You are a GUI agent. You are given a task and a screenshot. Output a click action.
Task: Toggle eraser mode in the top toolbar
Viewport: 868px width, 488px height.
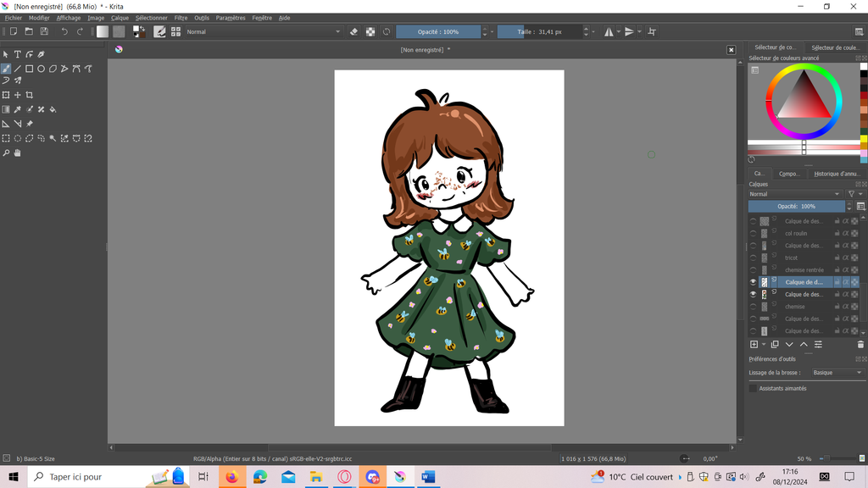pyautogui.click(x=354, y=31)
